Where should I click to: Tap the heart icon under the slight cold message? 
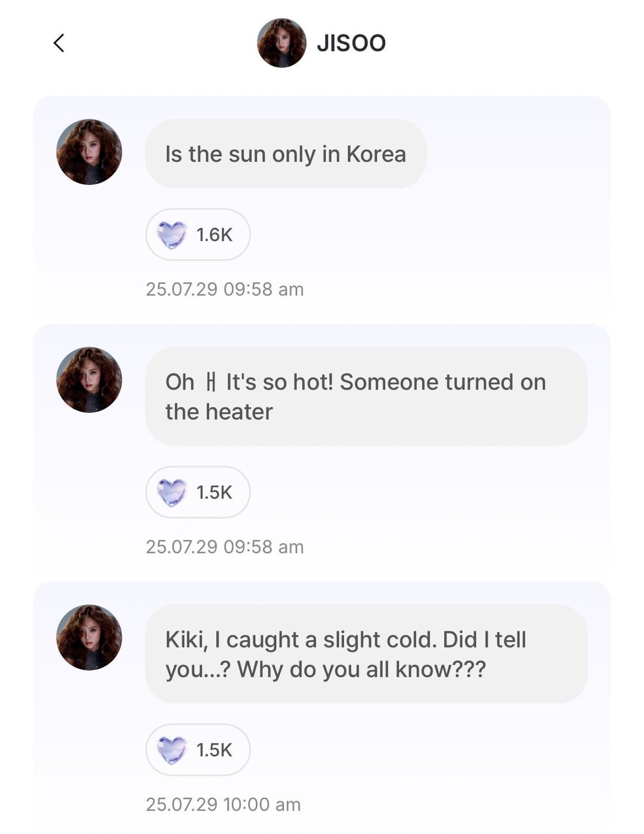[172, 750]
